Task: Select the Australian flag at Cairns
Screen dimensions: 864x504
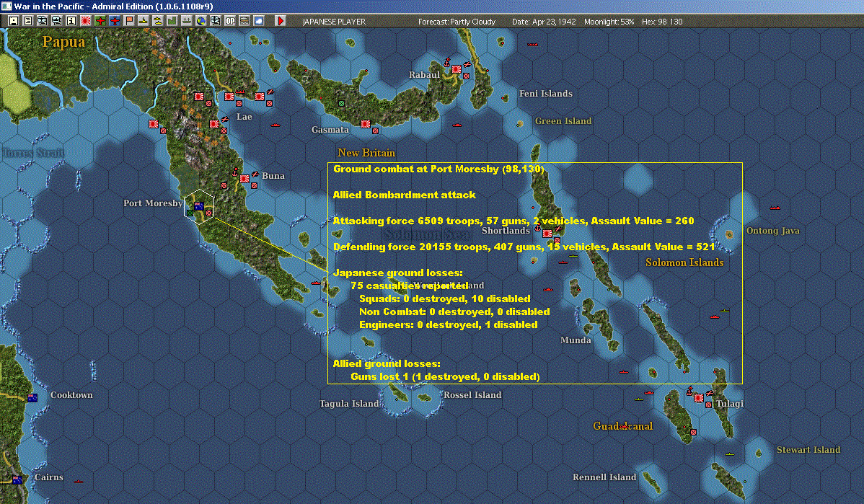Action: [17, 479]
